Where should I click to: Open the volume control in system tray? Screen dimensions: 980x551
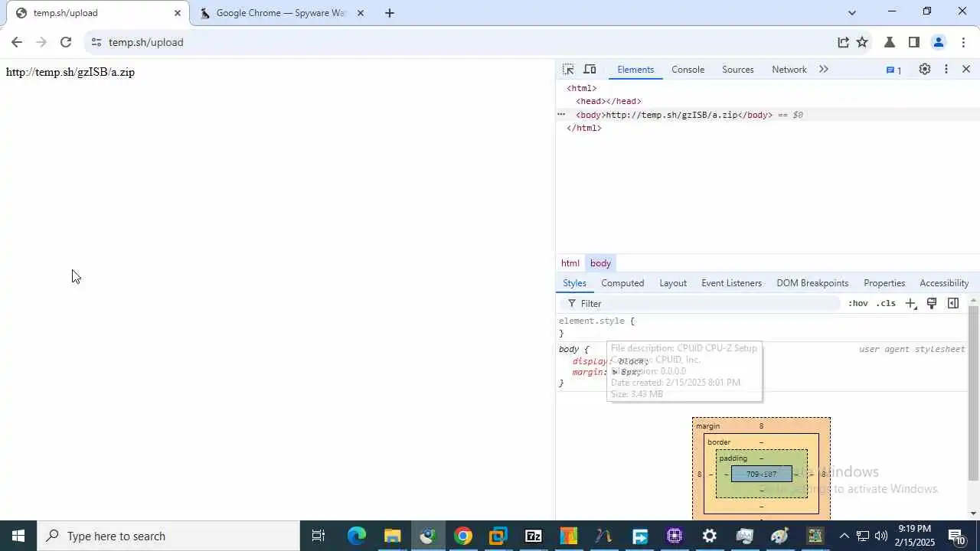[881, 536]
